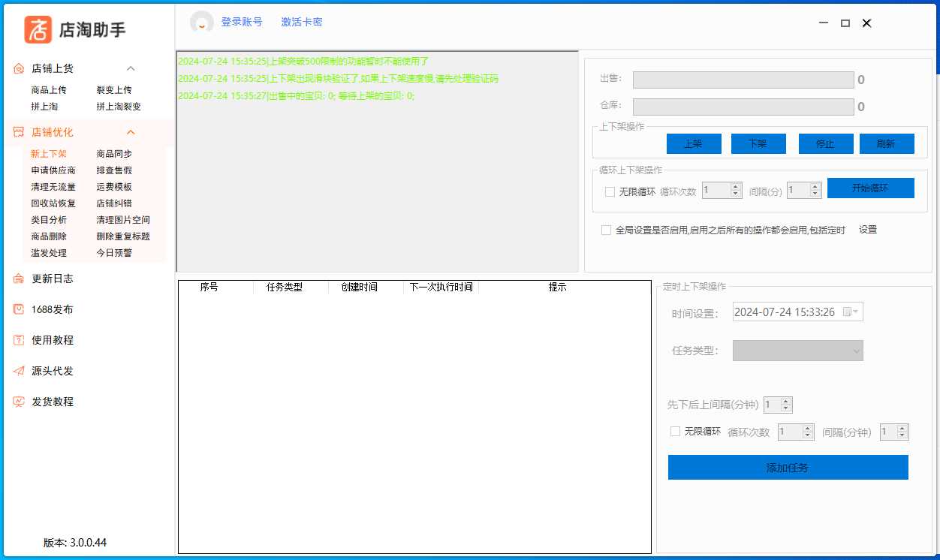Click the 源头代发 paper plane icon

[19, 371]
